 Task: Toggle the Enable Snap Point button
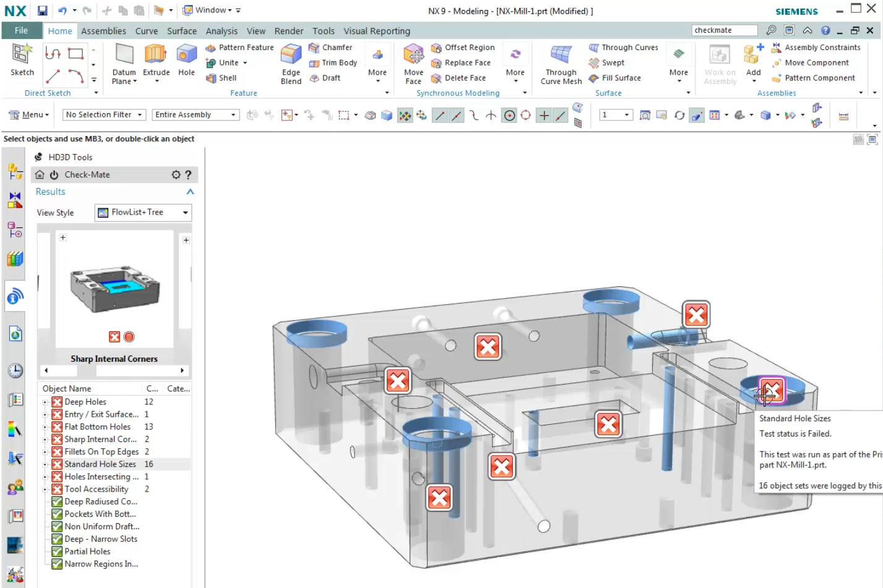tap(405, 116)
